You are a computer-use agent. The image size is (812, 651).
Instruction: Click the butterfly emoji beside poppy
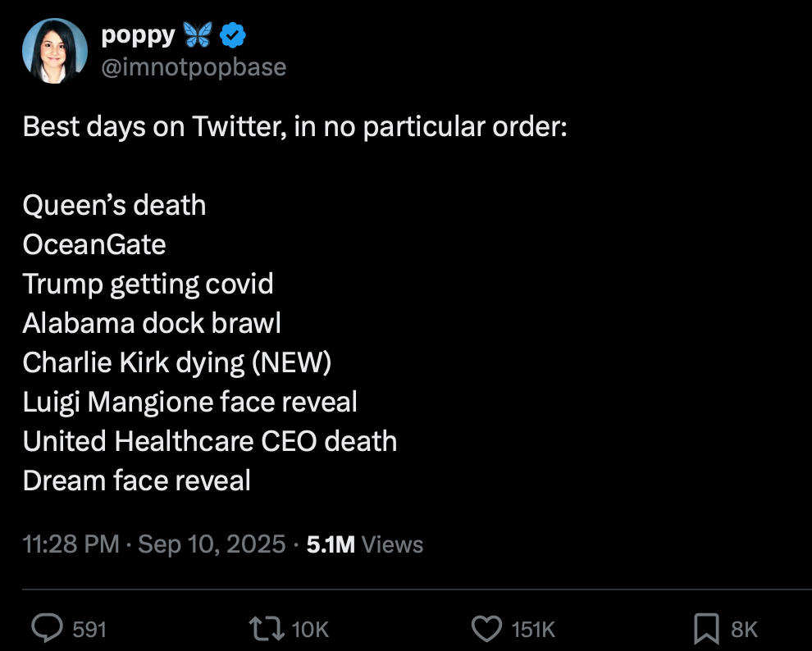point(198,35)
